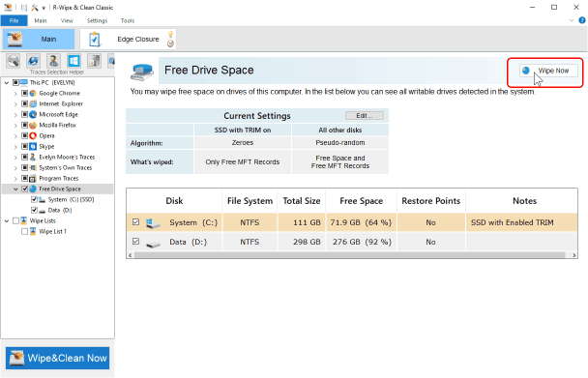The width and height of the screenshot is (588, 378).
Task: Click the Microsoft Edge icon in the tree
Action: coord(33,114)
